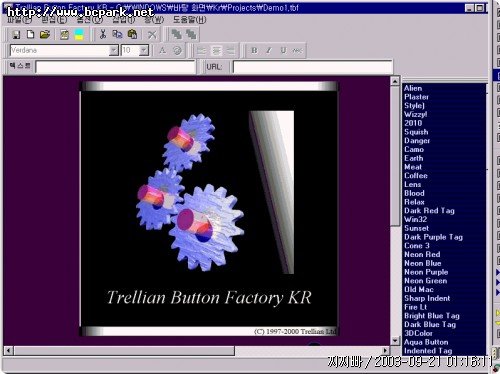Open a project with the folder icon
500x374 pixels.
pyautogui.click(x=45, y=34)
